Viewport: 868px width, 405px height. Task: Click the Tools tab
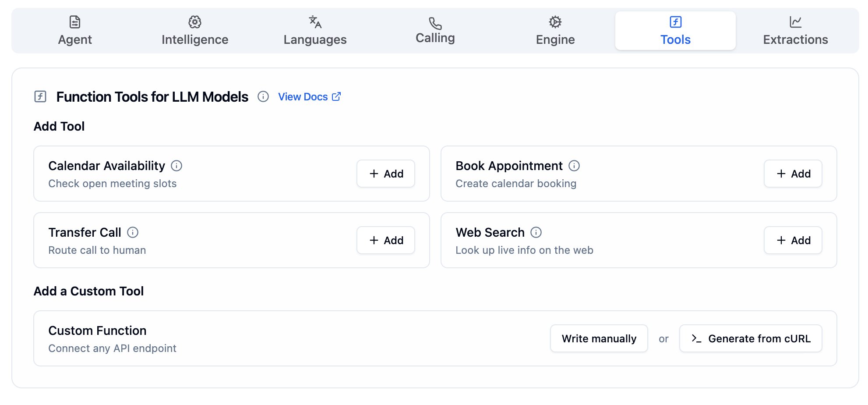[x=675, y=31]
